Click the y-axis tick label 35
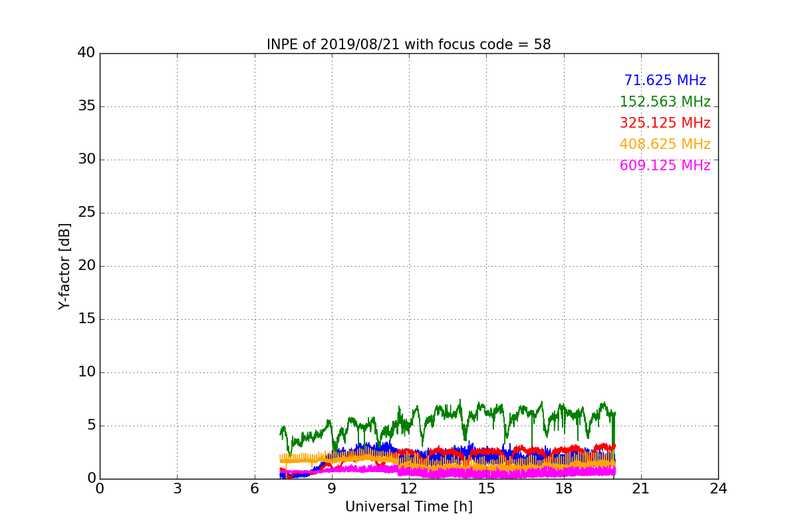The width and height of the screenshot is (798, 532). click(86, 106)
